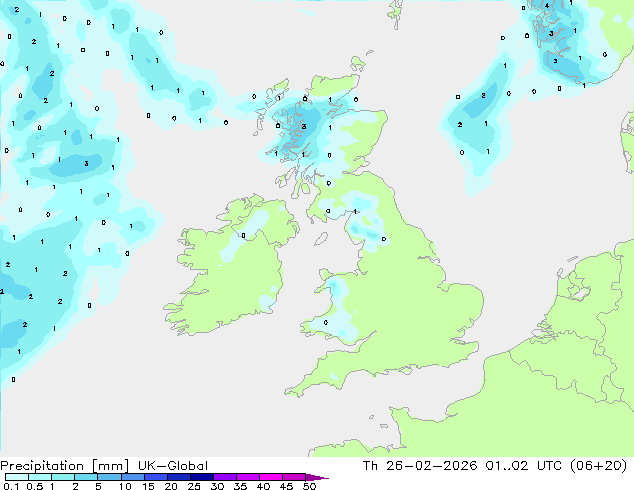Screen dimensions: 634x490
Task: Click the legend label "10"
Action: tap(125, 486)
